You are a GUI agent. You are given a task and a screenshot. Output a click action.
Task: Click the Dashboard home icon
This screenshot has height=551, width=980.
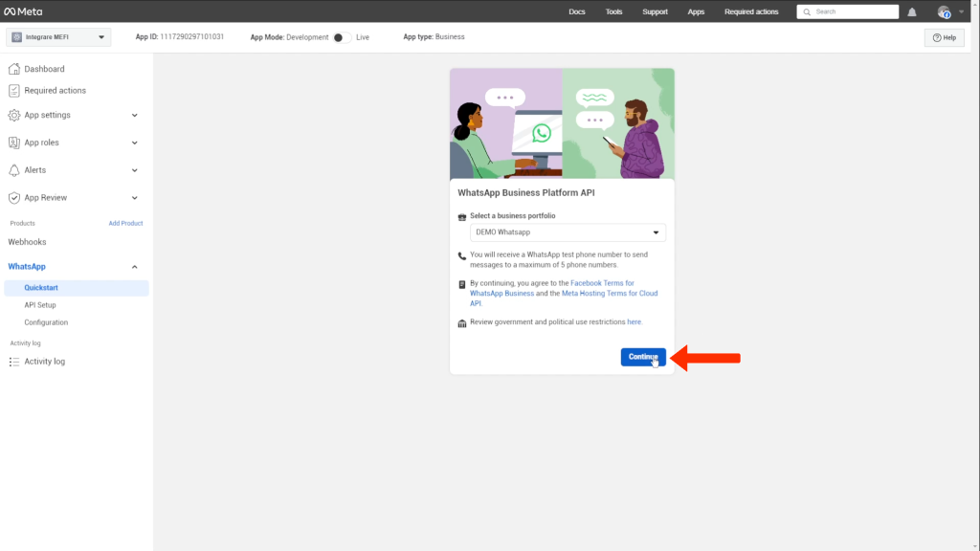tap(13, 69)
